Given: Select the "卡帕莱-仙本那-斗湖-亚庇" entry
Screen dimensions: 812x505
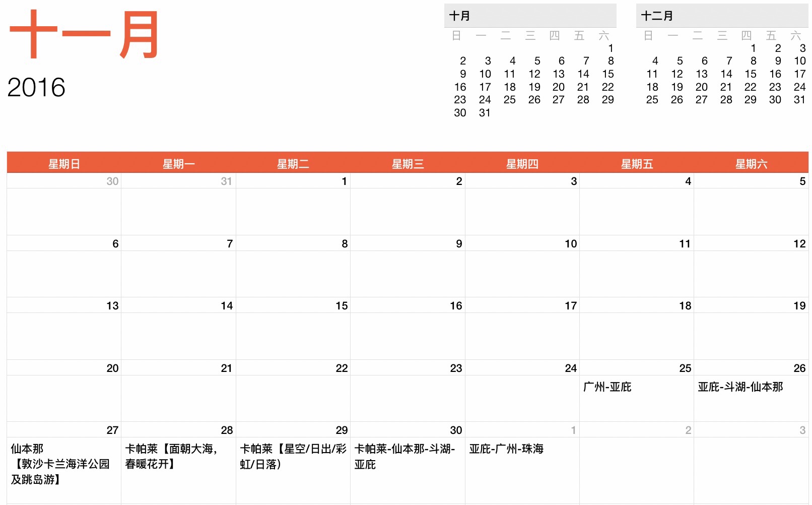Looking at the screenshot, I should (404, 456).
